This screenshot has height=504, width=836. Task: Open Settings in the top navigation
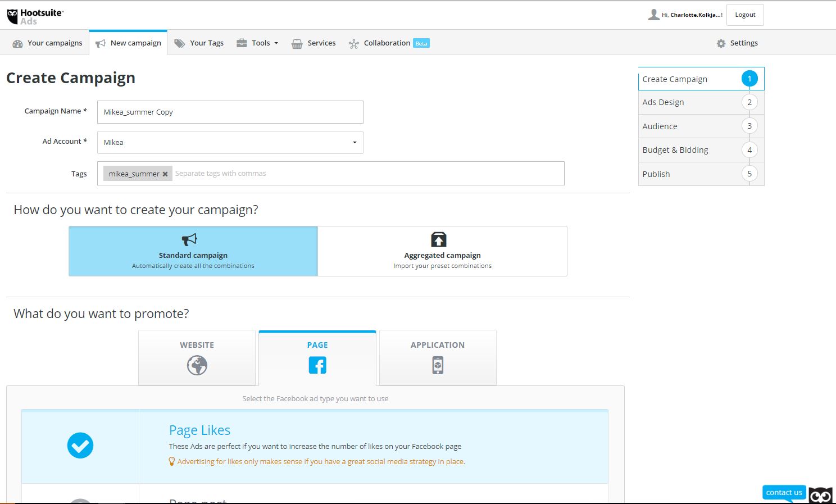click(x=737, y=43)
